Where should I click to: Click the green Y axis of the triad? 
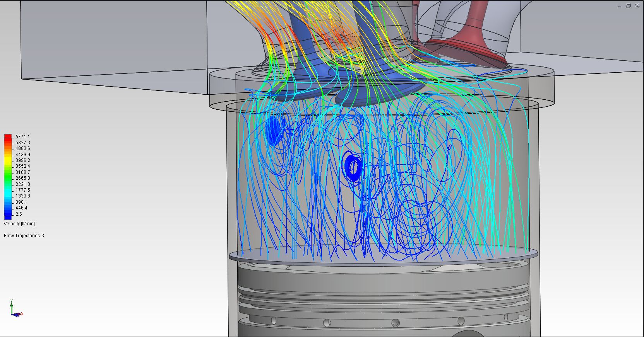12,308
